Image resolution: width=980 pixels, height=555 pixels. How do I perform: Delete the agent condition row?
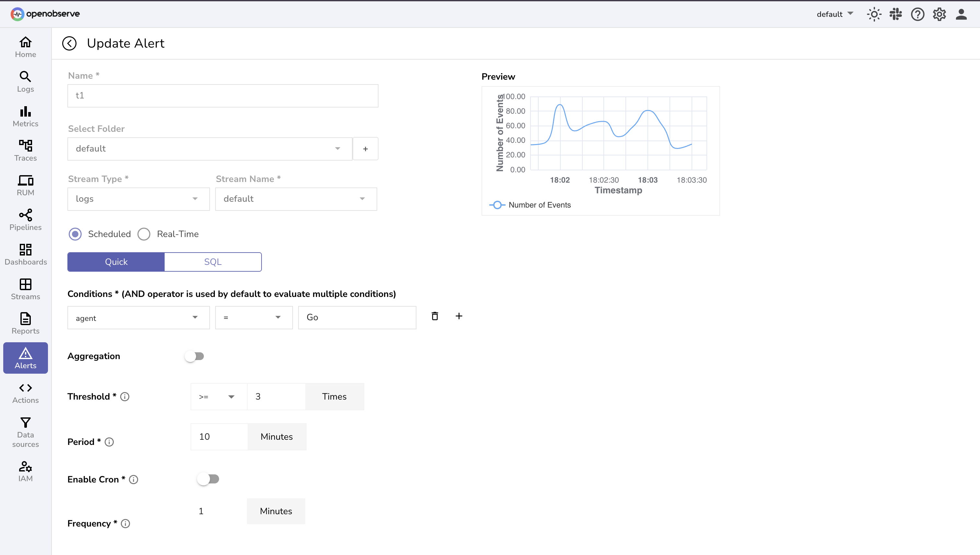point(435,316)
